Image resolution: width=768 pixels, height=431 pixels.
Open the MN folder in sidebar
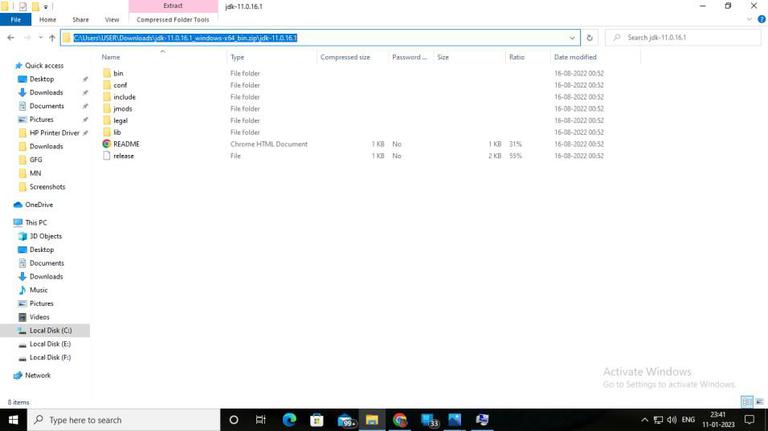coord(35,173)
